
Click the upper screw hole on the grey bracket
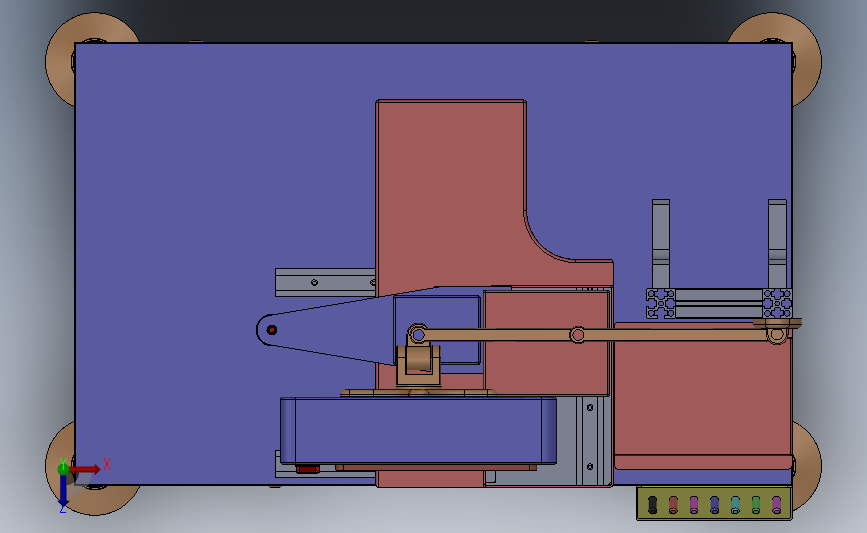590,407
